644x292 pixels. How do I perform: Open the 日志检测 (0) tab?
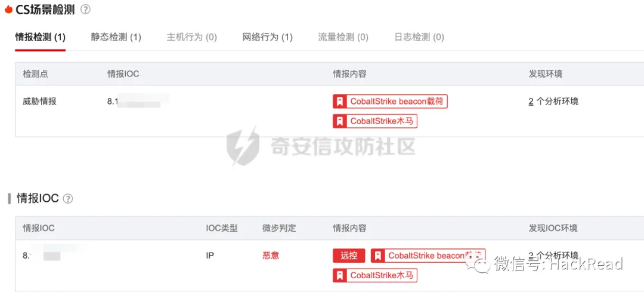419,38
